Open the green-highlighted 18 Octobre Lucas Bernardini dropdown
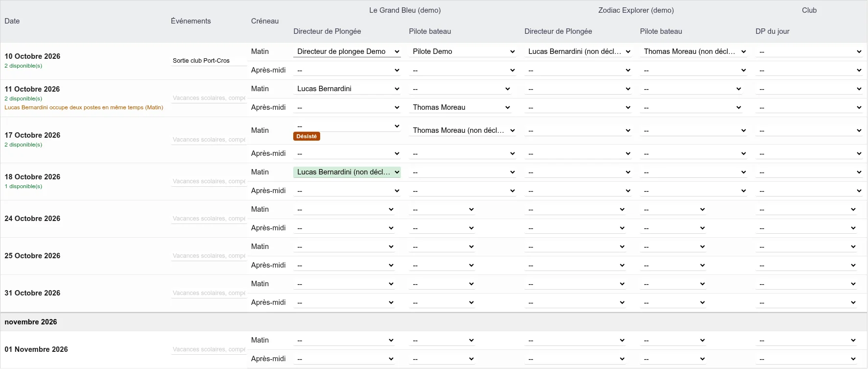 pos(347,172)
